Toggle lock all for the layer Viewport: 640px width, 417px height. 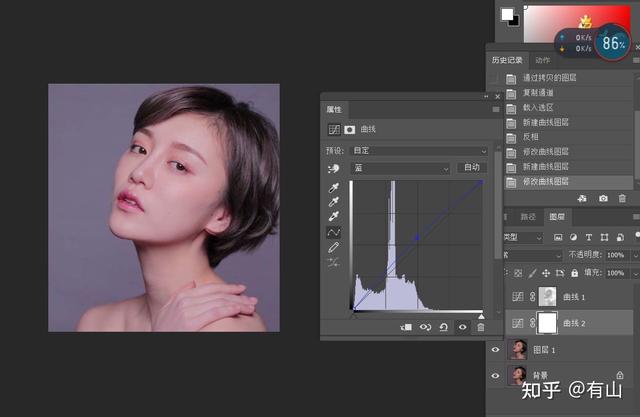coord(574,273)
